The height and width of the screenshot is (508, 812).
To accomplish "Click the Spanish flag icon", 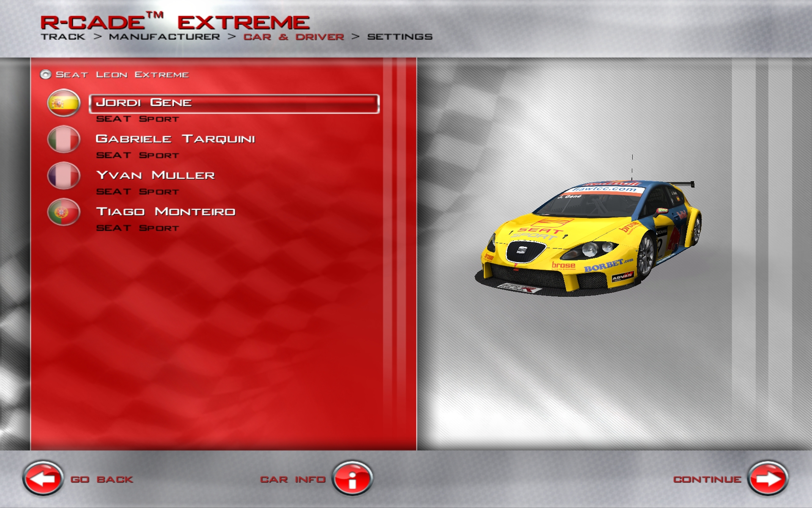I will click(64, 103).
